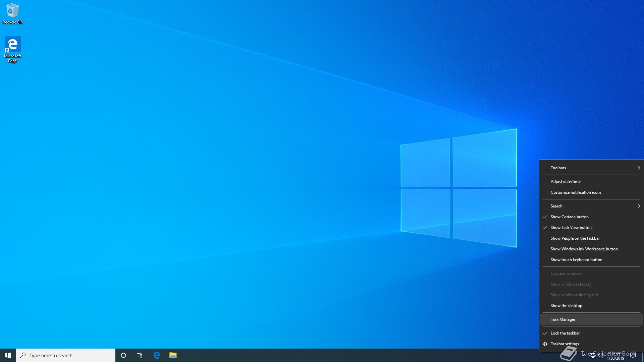Choose Adjust date/time
The height and width of the screenshot is (362, 644).
(591, 182)
